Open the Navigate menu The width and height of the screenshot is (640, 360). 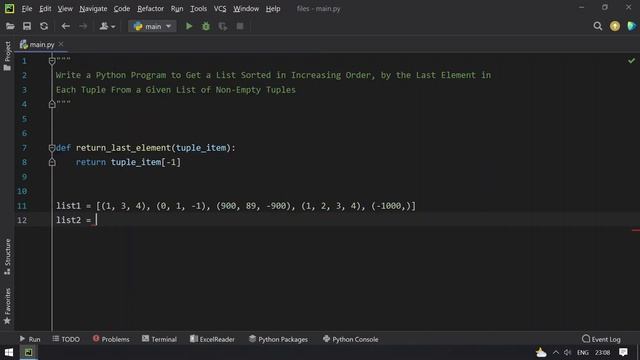(93, 9)
